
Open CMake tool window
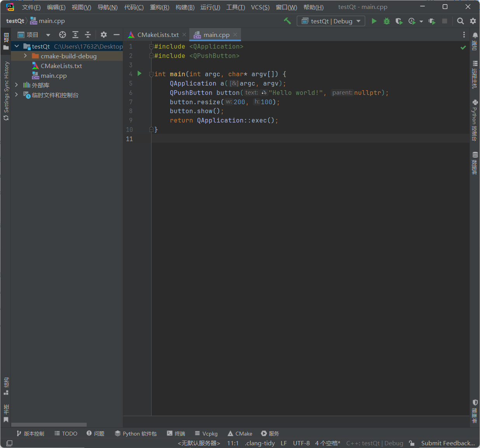point(240,433)
